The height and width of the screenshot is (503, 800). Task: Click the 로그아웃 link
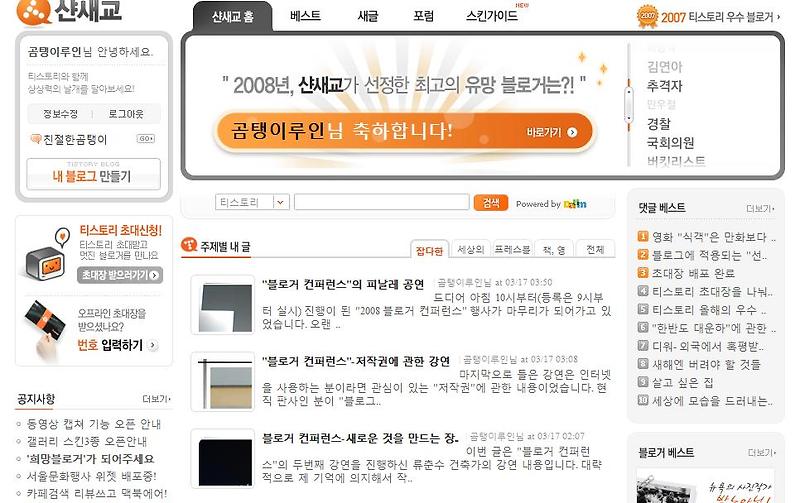point(126,114)
